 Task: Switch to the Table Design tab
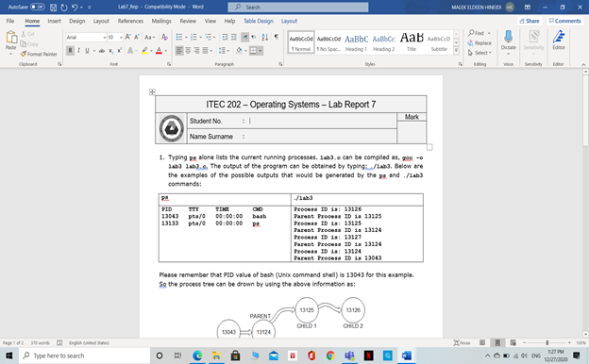pos(258,21)
